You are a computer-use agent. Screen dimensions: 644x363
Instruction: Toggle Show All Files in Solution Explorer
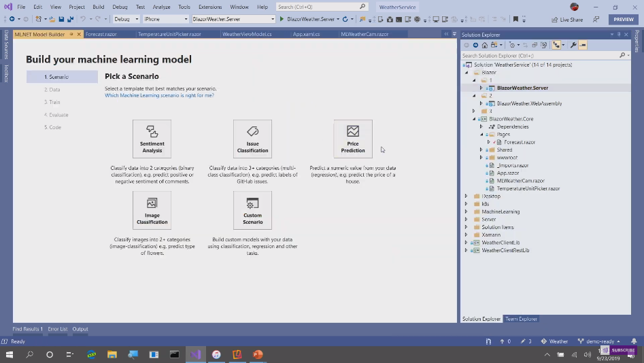tap(545, 46)
